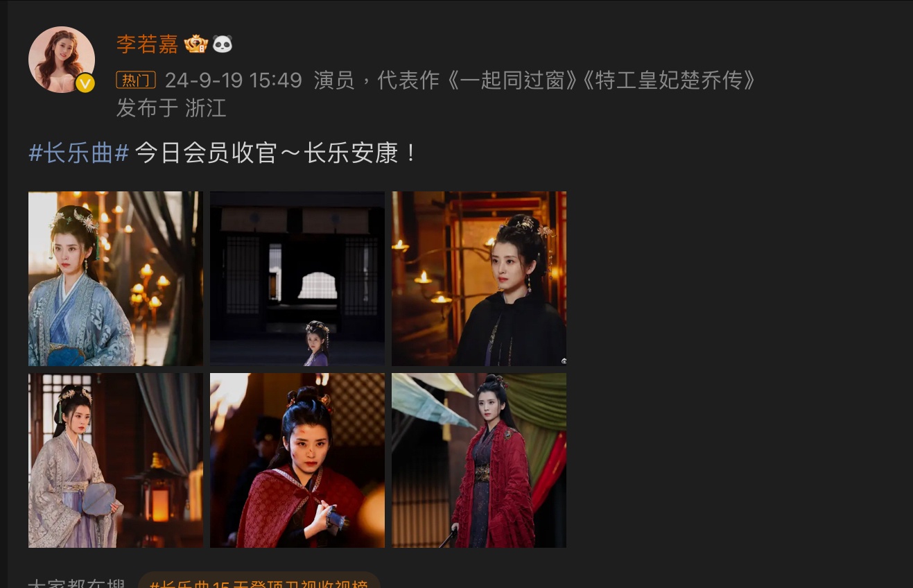Open trending chip #长乐曲15天登顶卫视收视榜
Image resolution: width=913 pixels, height=588 pixels.
pos(259,581)
